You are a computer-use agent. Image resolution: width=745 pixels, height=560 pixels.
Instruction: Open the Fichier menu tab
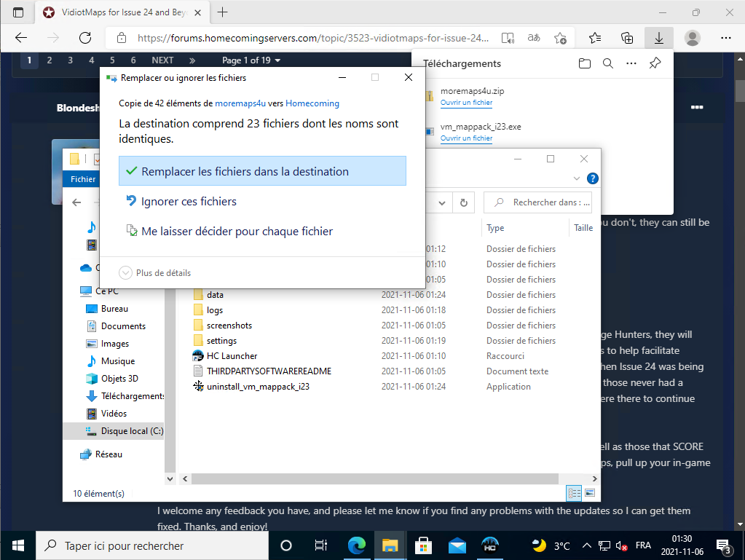[83, 179]
